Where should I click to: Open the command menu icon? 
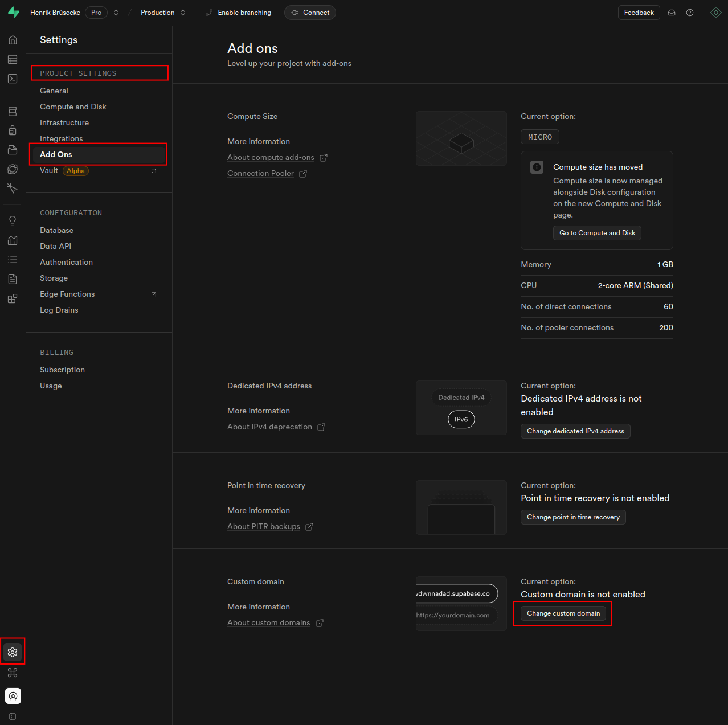coord(13,673)
